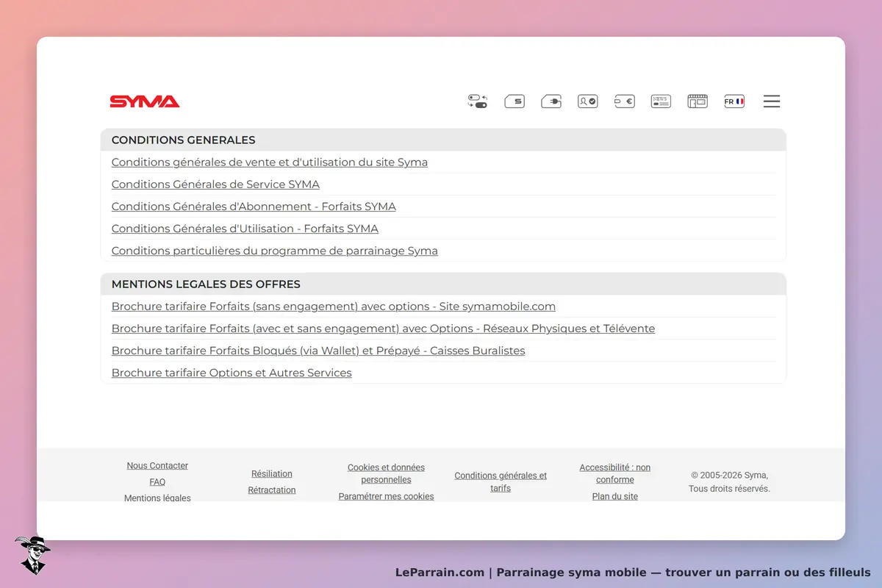Click the store front shop icon

[x=698, y=101]
